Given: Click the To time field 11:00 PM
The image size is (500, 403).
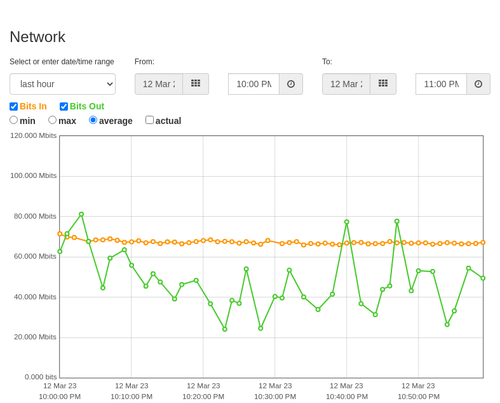Looking at the screenshot, I should pyautogui.click(x=441, y=84).
